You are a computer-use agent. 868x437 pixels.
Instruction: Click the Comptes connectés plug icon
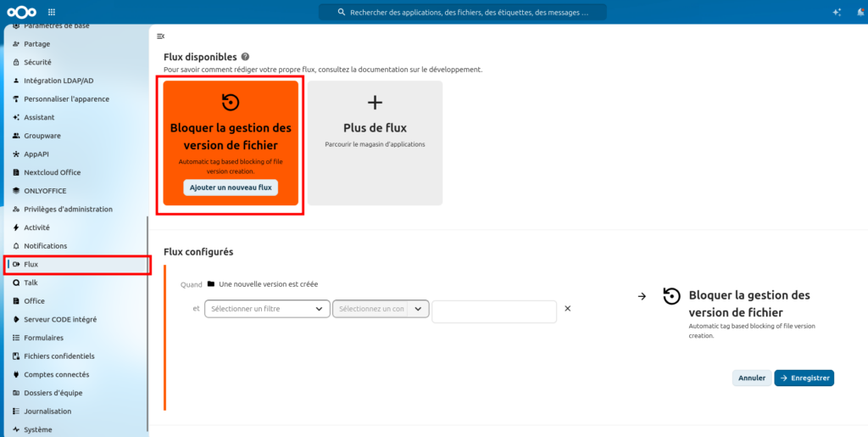pyautogui.click(x=16, y=374)
